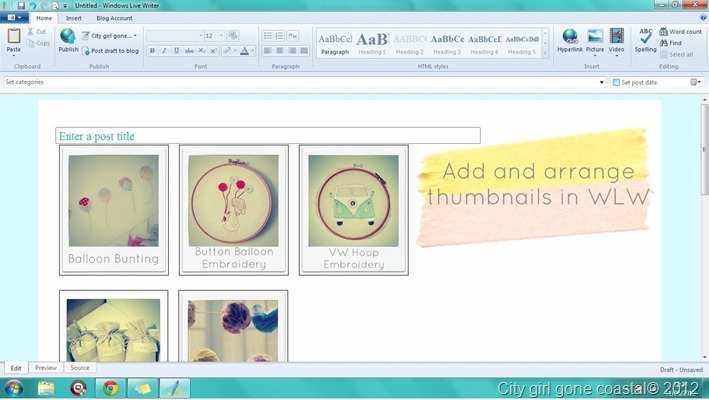The image size is (709, 400).
Task: Open the Set categories dropdown
Action: 601,82
